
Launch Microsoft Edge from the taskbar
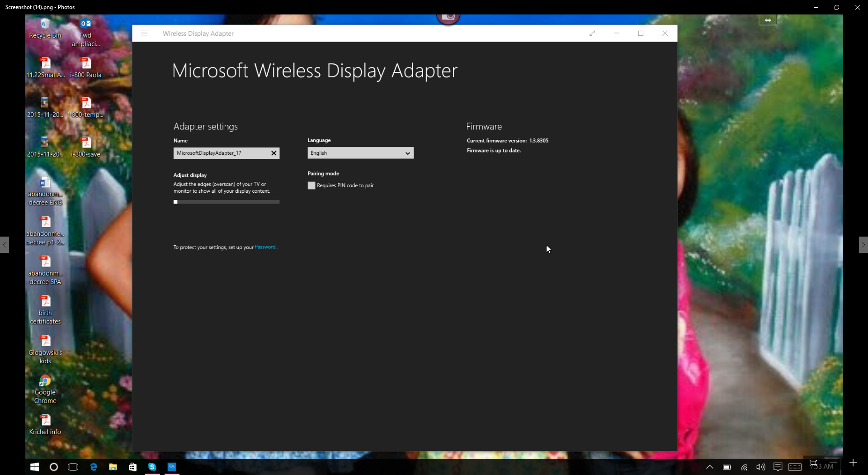[94, 467]
